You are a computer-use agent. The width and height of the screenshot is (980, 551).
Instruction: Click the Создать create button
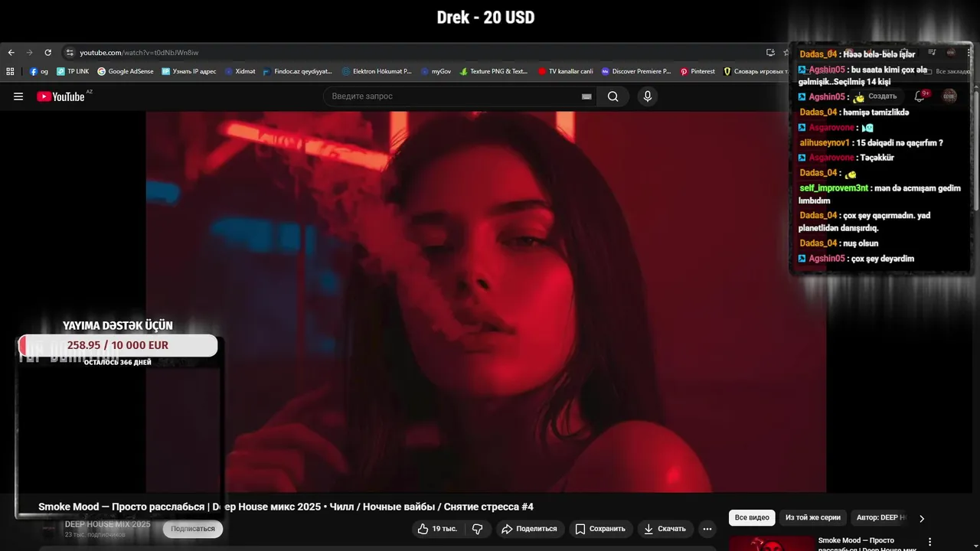click(876, 96)
